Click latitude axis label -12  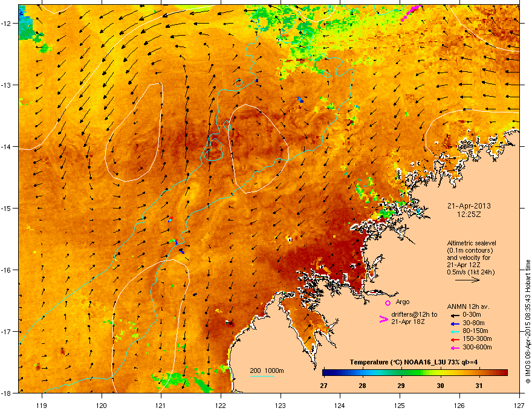pos(7,23)
